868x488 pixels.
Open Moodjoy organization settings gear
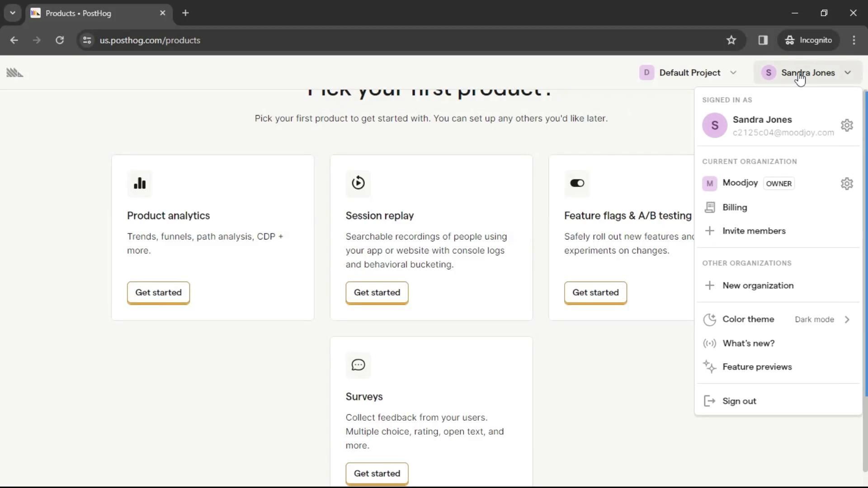tap(847, 183)
